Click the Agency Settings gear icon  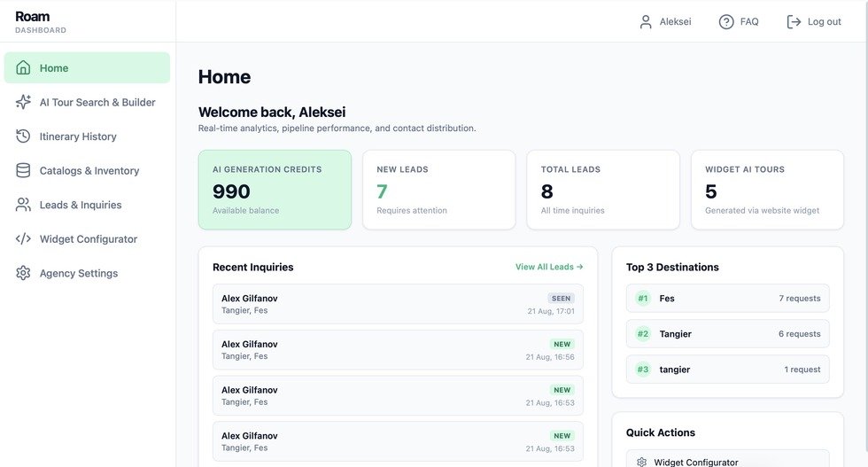pos(23,273)
